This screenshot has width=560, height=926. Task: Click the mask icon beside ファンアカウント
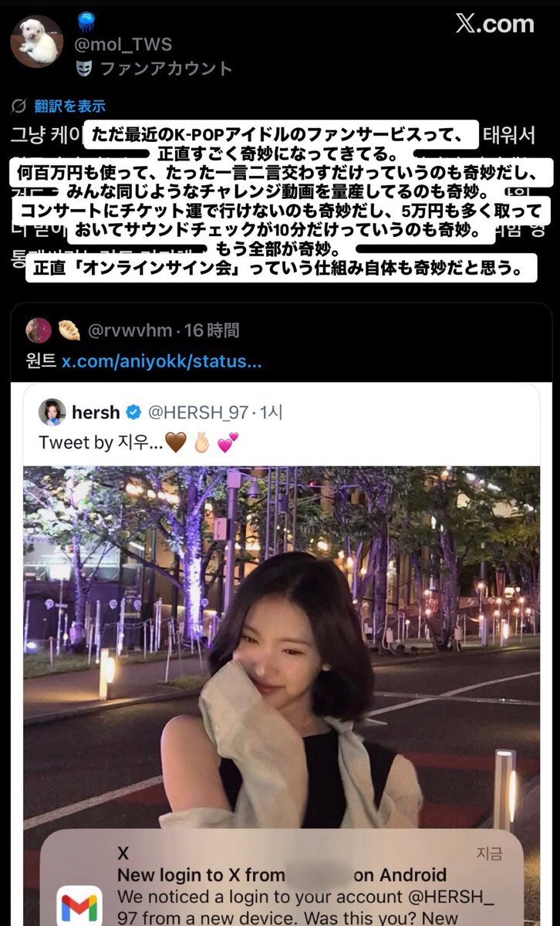coord(84,69)
